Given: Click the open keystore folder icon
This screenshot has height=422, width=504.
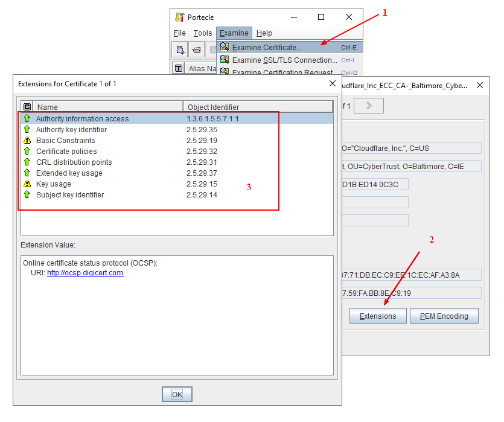Looking at the screenshot, I should pyautogui.click(x=196, y=49).
